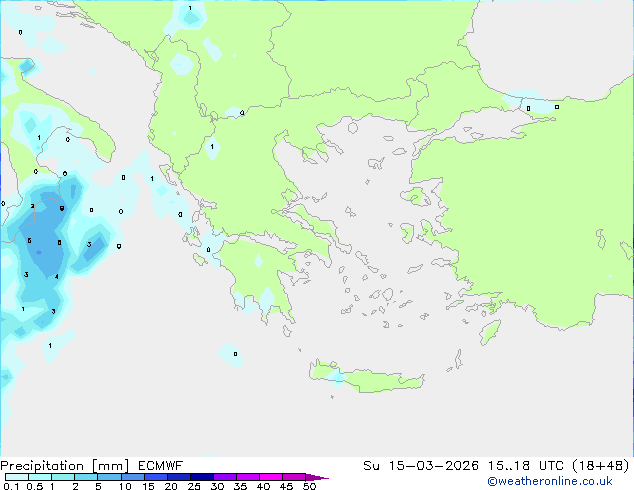Screen dimensions: 634x490
Task: Click the legend label '35'
Action: point(240,486)
